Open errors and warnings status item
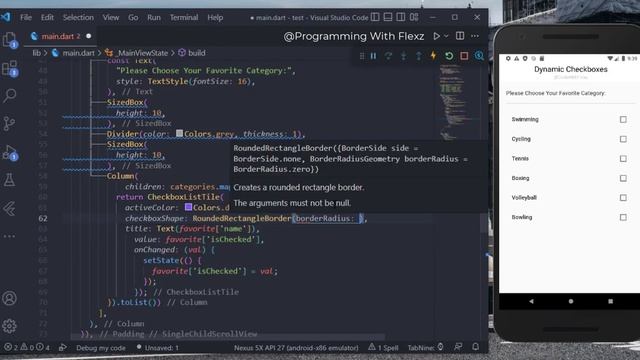The width and height of the screenshot is (640, 360). tap(27, 348)
